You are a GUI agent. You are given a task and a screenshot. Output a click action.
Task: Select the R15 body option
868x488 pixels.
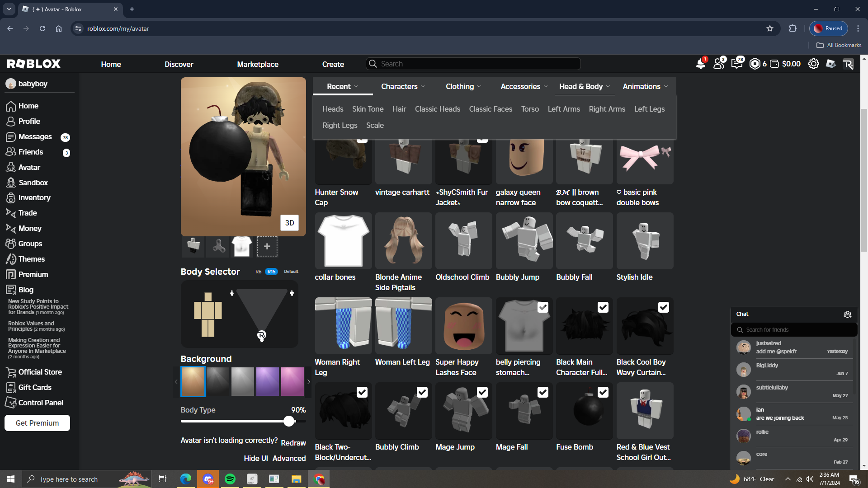pos(271,272)
